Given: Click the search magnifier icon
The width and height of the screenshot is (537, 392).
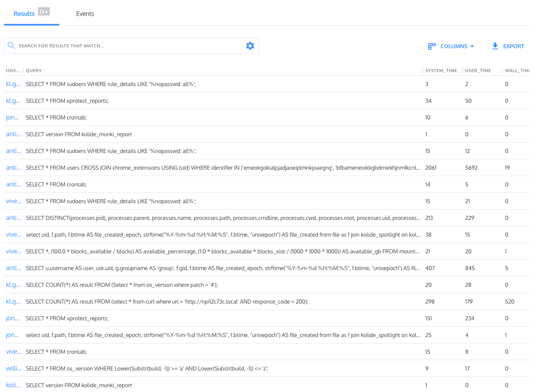Looking at the screenshot, I should tap(11, 45).
